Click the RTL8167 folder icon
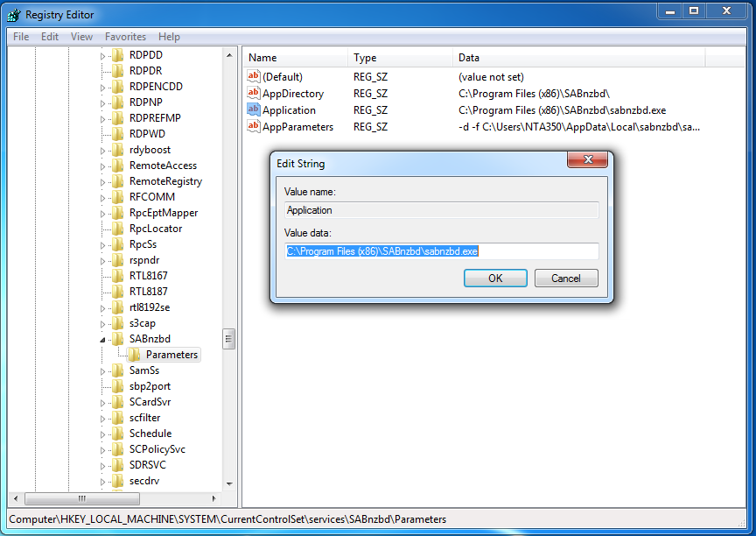 coord(117,276)
